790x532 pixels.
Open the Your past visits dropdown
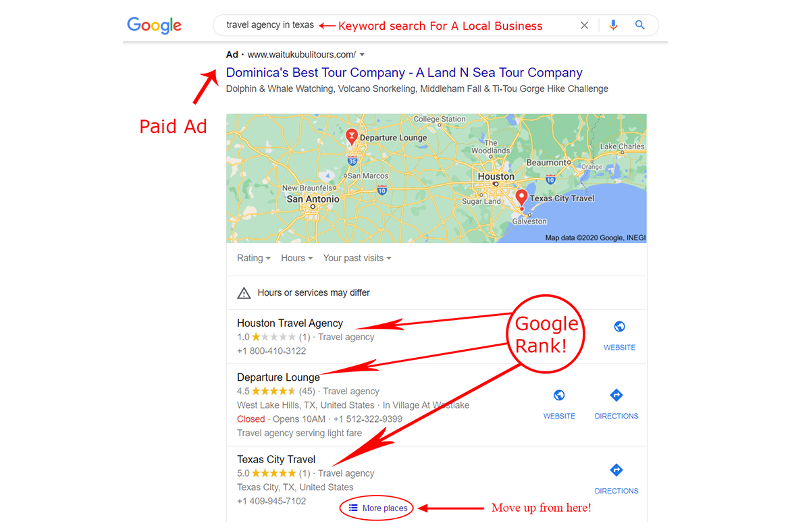tap(357, 258)
